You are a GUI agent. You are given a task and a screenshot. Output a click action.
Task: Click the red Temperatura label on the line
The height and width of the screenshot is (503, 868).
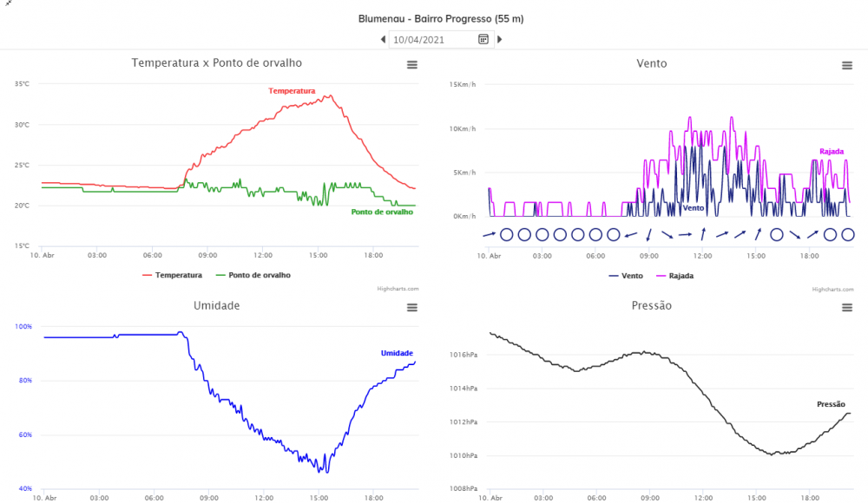pos(292,91)
